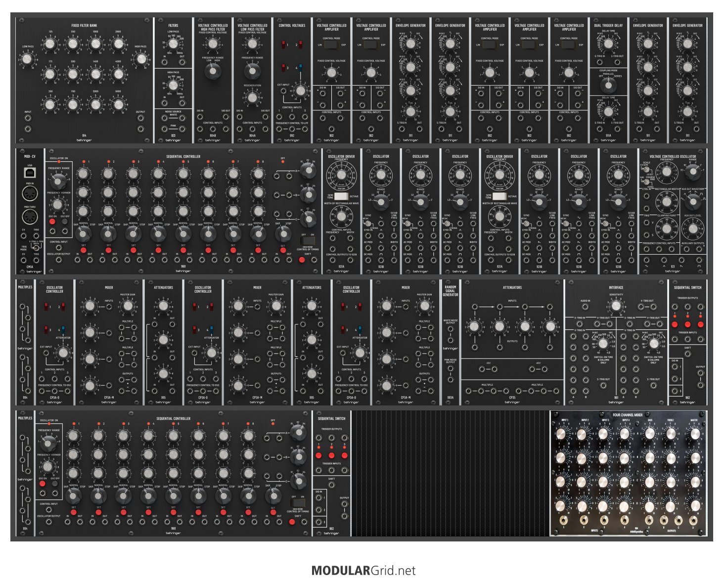
Task: Click sine wave output jack on 921 VCO
Action: click(647, 260)
